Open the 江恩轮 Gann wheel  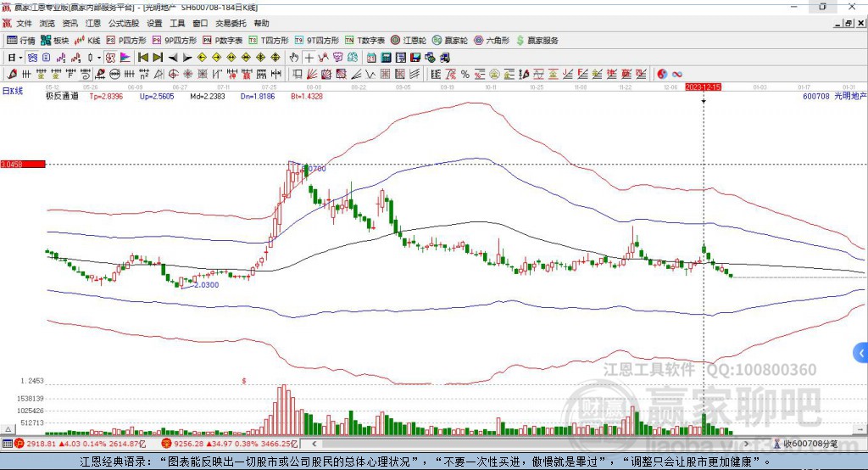click(x=409, y=41)
